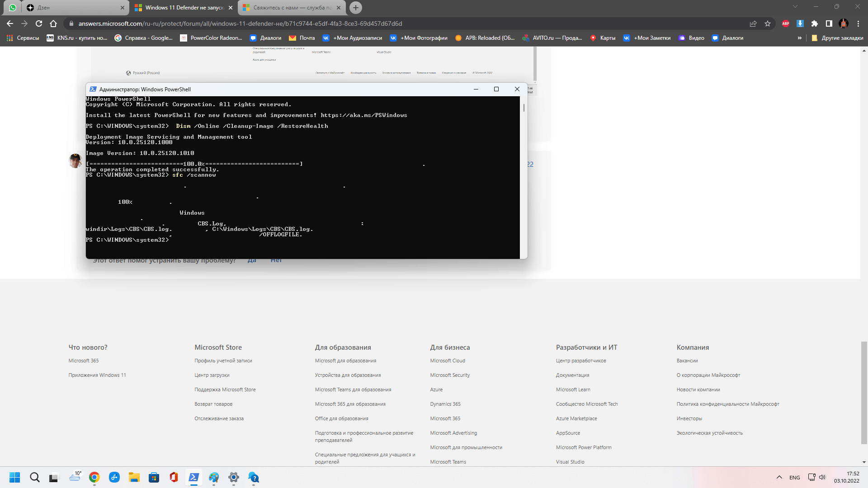Open the Azure footer link
Image resolution: width=868 pixels, height=488 pixels.
436,389
